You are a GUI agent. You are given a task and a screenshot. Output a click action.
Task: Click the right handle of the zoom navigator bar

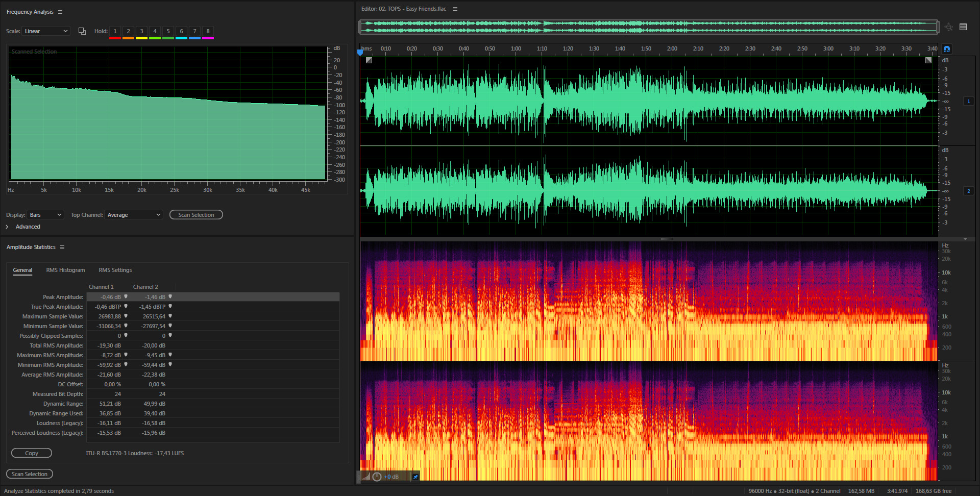tap(937, 27)
